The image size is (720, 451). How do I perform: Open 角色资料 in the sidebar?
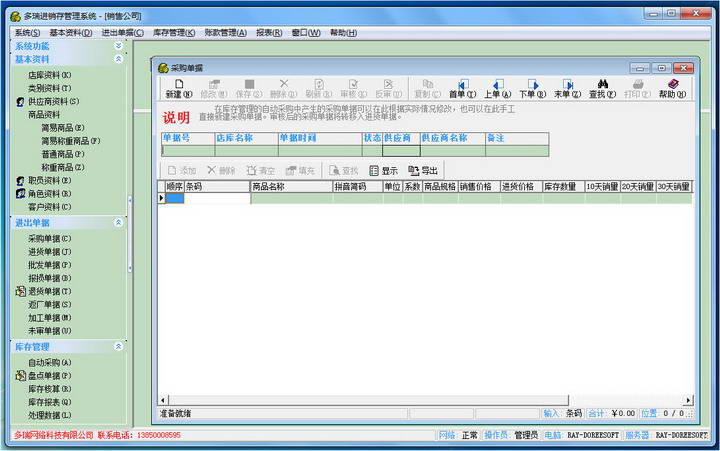(x=50, y=194)
